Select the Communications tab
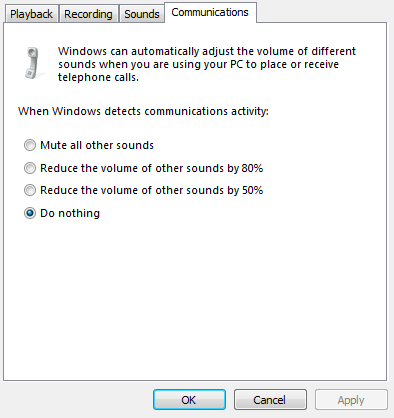The image size is (394, 418). [x=210, y=12]
